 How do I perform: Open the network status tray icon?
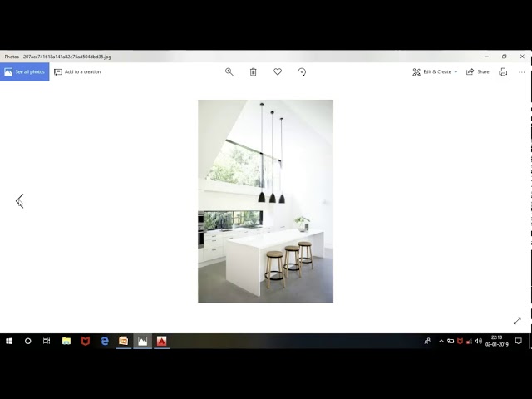click(469, 342)
